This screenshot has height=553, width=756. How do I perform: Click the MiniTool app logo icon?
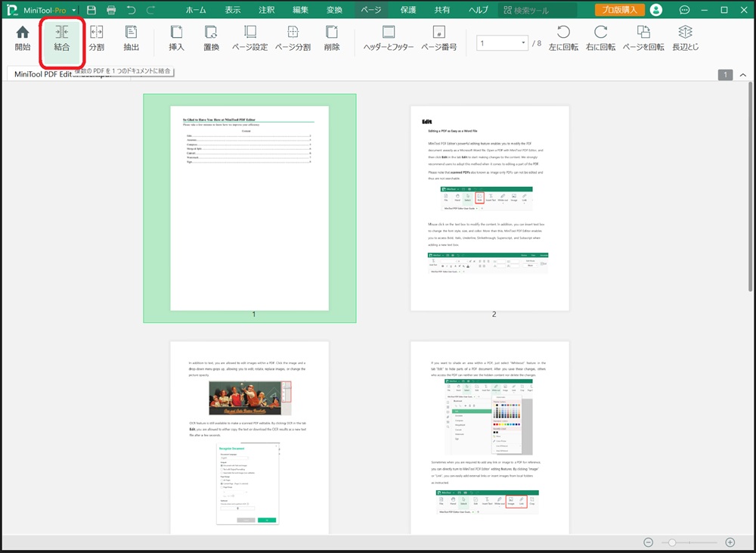click(x=12, y=10)
